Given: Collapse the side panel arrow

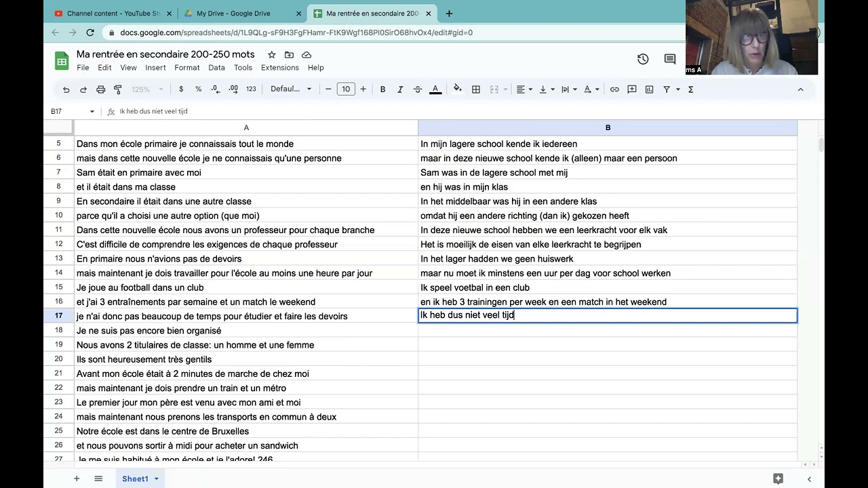Looking at the screenshot, I should tap(809, 479).
